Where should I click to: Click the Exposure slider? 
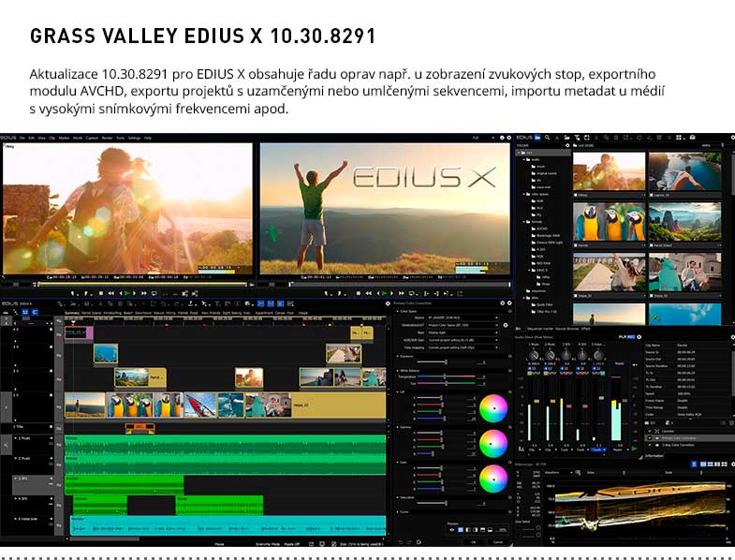(x=447, y=362)
